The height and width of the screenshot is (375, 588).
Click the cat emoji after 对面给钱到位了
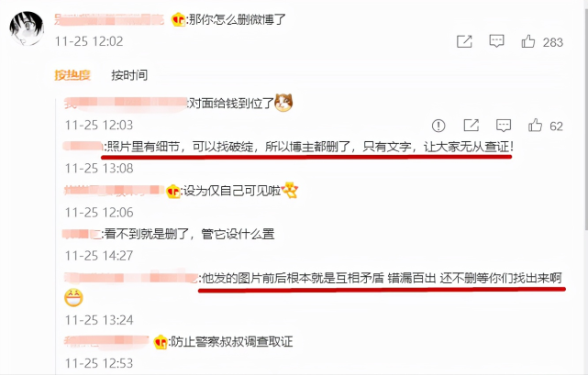[x=283, y=103]
